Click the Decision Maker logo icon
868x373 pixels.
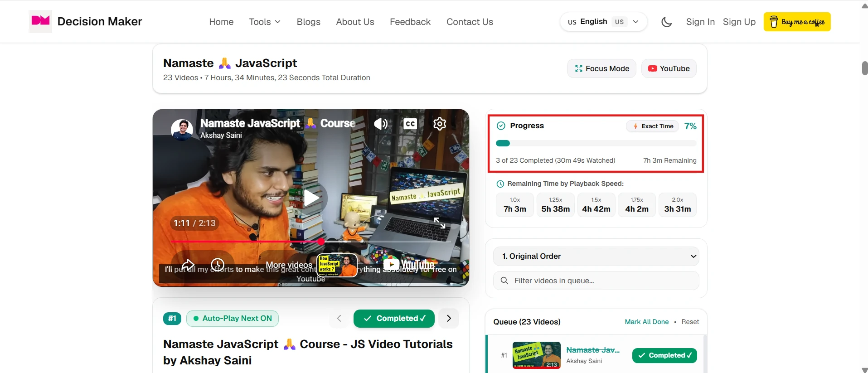click(x=40, y=21)
